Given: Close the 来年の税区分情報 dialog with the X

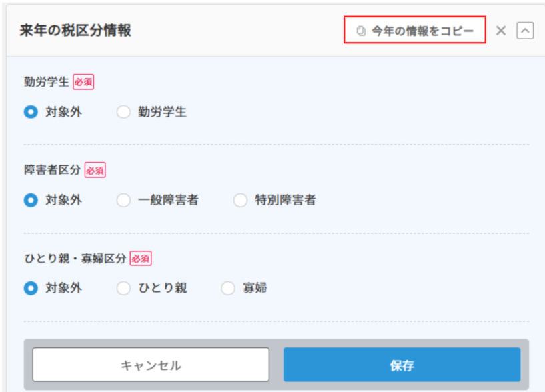Looking at the screenshot, I should point(501,30).
